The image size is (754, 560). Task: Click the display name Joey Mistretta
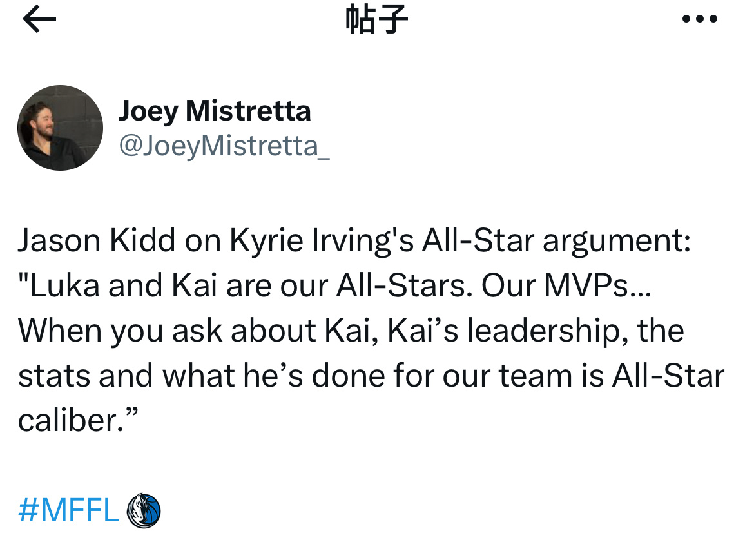[x=215, y=111]
